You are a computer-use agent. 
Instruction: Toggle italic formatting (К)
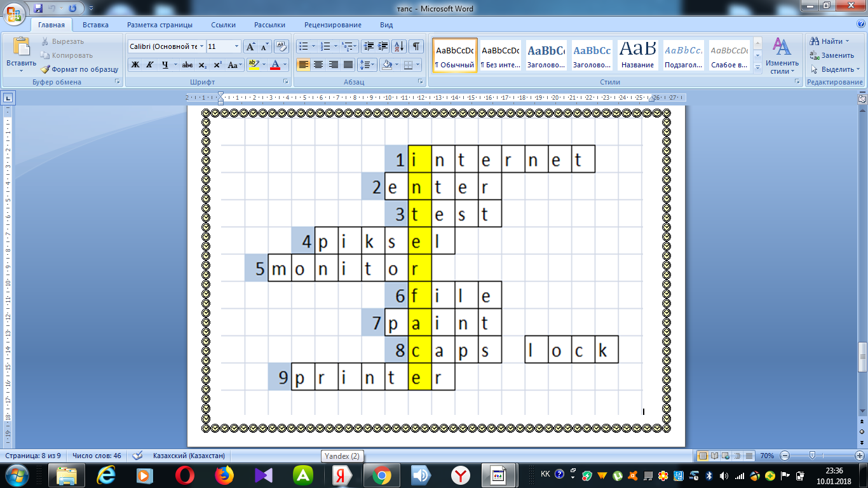[150, 65]
